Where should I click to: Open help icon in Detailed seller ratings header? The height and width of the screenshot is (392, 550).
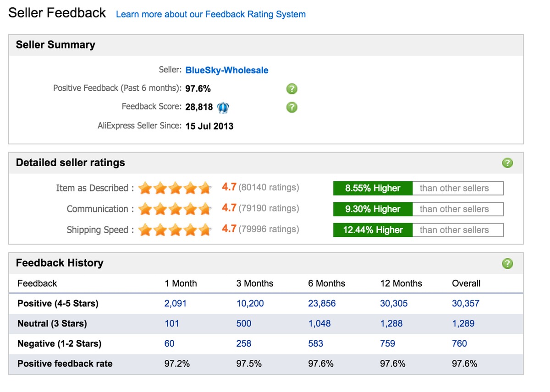click(x=507, y=163)
